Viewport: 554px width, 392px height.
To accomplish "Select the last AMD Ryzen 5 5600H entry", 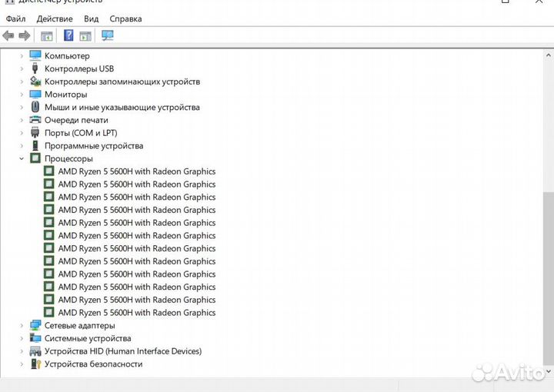I will tap(136, 313).
